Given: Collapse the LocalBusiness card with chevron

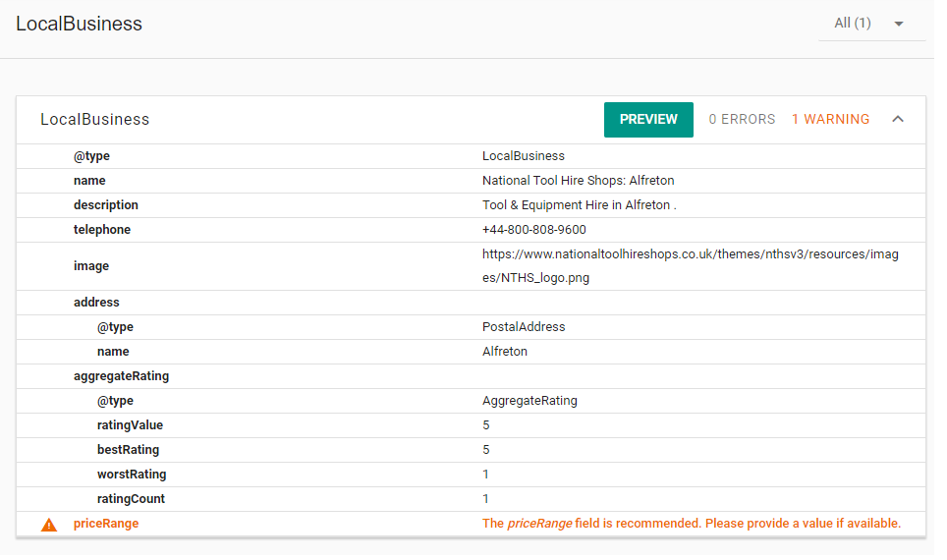Looking at the screenshot, I should coord(898,119).
